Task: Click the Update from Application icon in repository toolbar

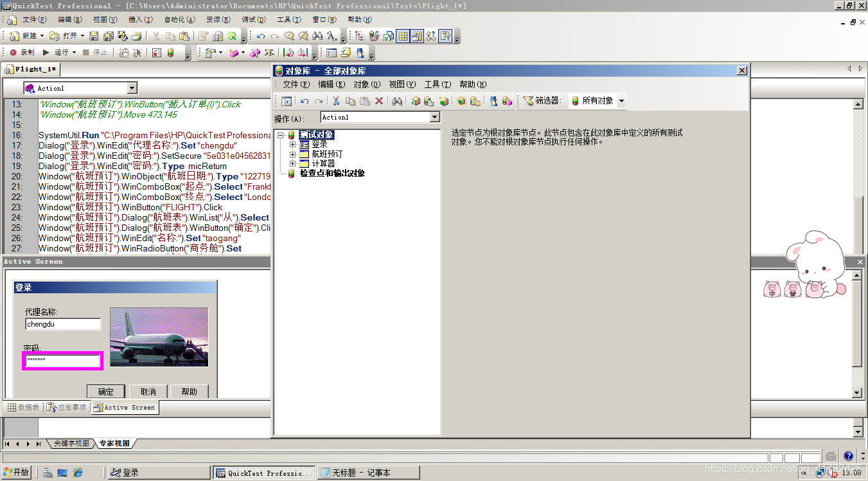Action: [x=429, y=101]
